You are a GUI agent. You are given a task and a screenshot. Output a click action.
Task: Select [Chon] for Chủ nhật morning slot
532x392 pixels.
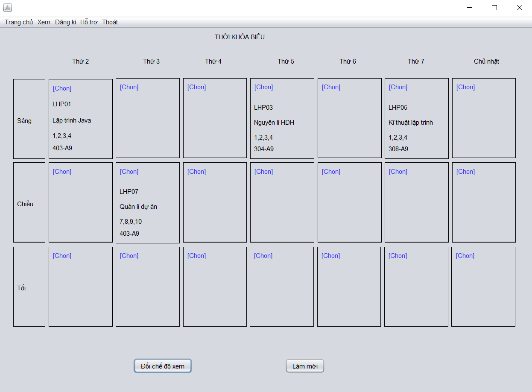point(465,87)
